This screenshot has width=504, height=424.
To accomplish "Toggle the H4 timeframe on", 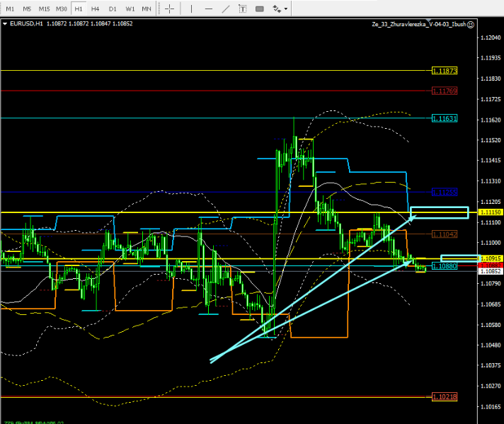I will tap(95, 8).
